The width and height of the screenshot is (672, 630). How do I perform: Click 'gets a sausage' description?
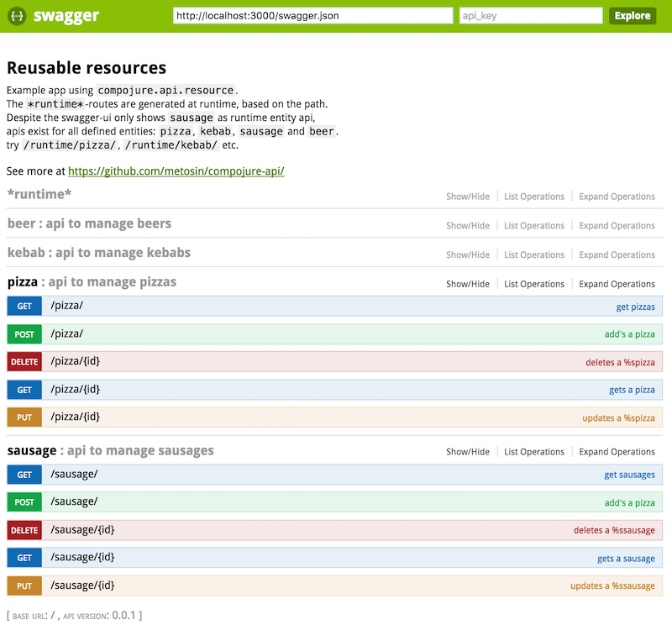point(626,559)
